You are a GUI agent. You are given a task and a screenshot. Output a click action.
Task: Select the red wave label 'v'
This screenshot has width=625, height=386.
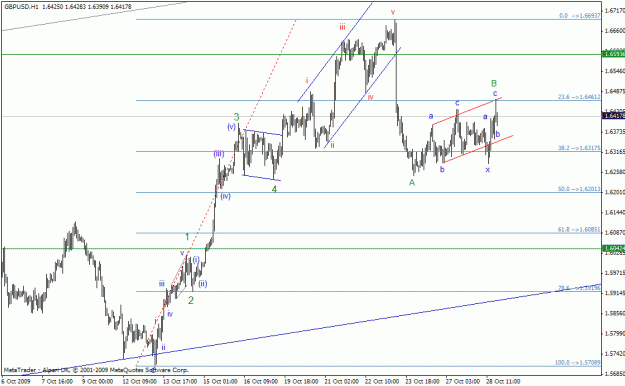[x=393, y=12]
